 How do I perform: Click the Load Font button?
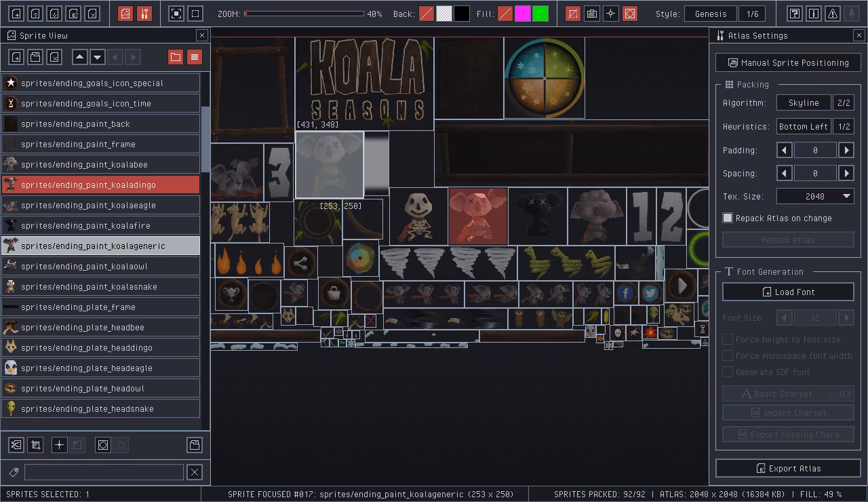point(788,292)
